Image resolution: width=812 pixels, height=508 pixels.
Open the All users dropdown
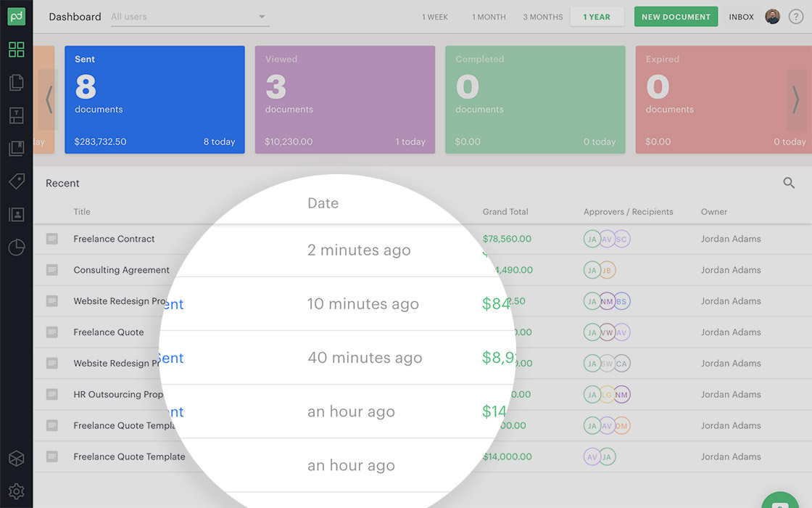[x=190, y=17]
